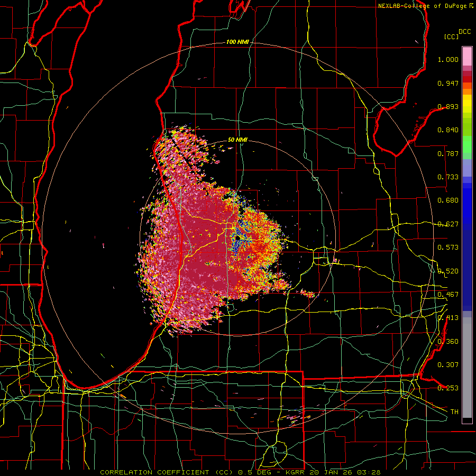The height and width of the screenshot is (476, 476).
Task: Click the TH threshold label
Action: [454, 412]
